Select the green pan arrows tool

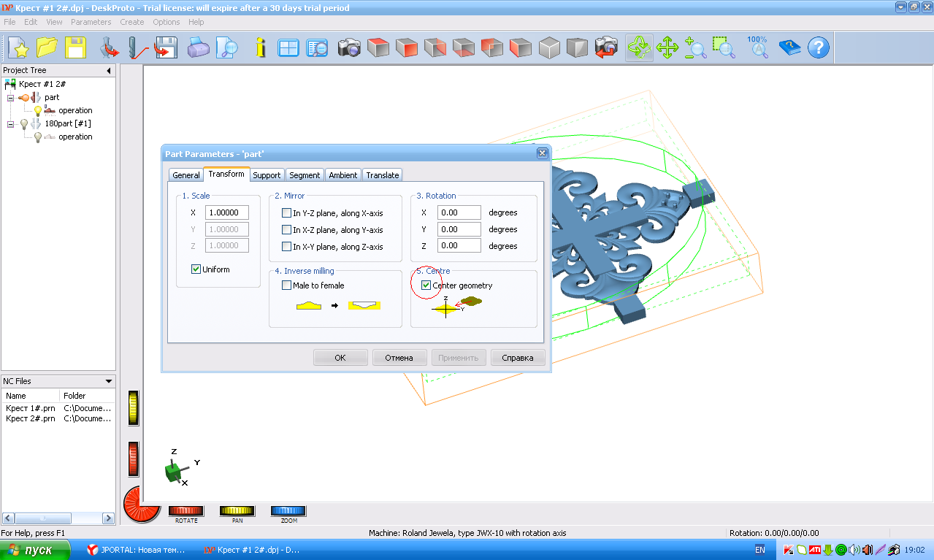tap(667, 48)
